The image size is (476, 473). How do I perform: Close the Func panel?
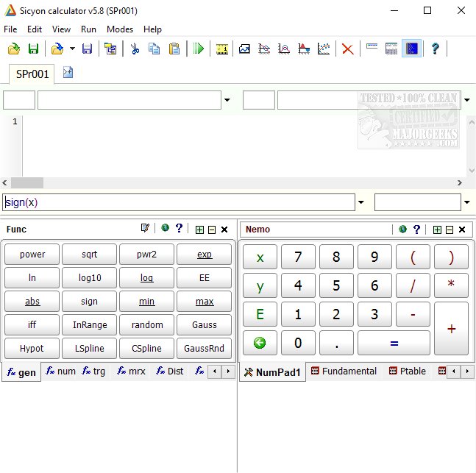(x=224, y=230)
